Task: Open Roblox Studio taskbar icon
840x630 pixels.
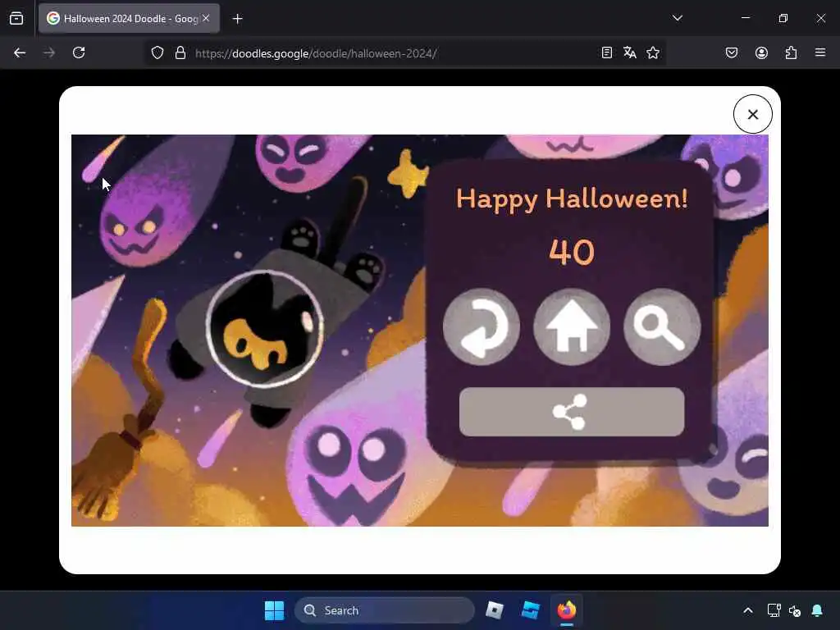Action: [531, 610]
